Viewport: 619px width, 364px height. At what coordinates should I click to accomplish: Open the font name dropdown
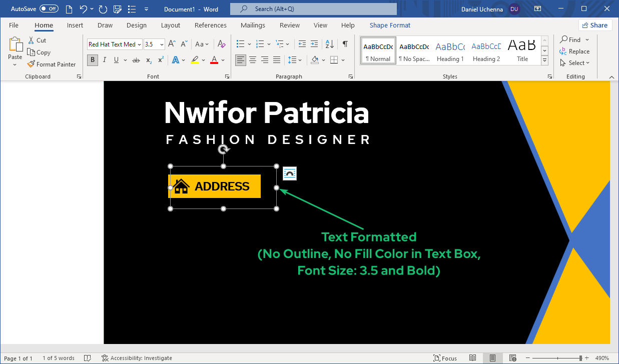(x=139, y=44)
